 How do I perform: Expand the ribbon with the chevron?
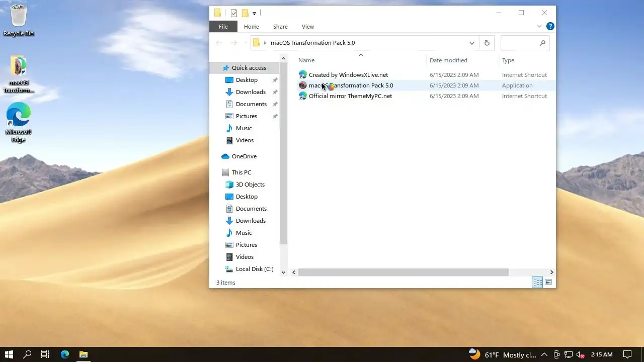pos(539,26)
